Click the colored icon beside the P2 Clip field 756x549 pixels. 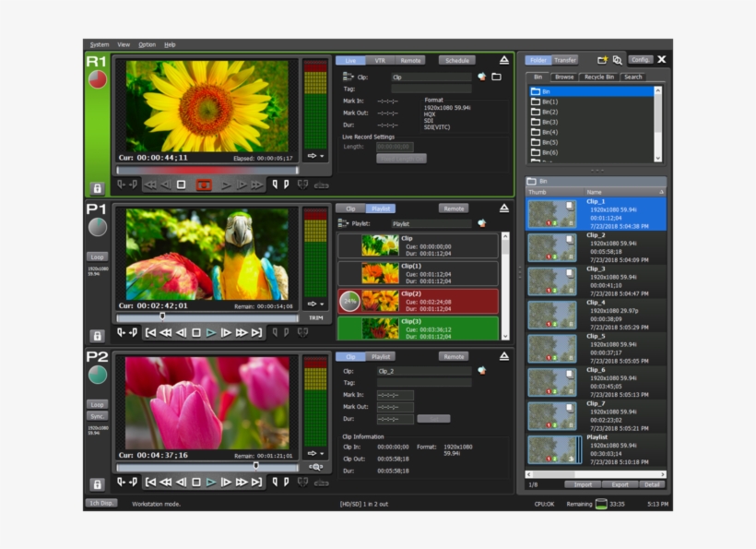481,371
